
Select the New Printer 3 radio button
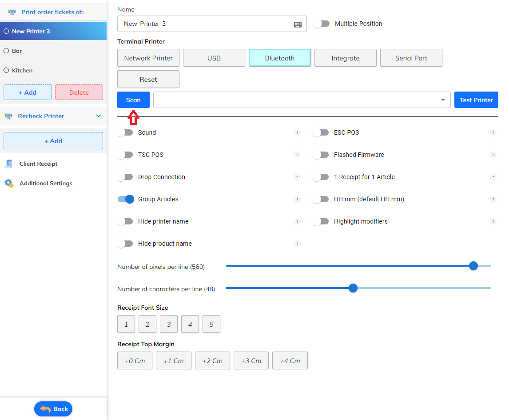pyautogui.click(x=6, y=31)
